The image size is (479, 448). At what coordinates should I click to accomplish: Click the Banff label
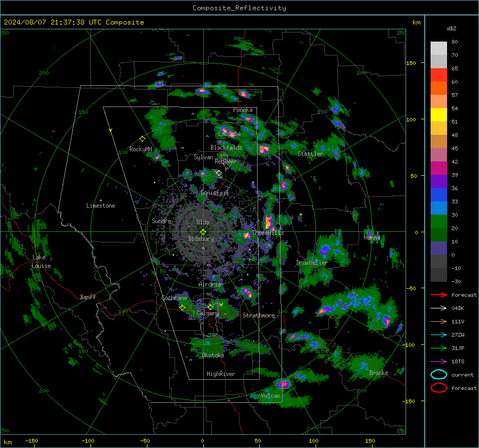pyautogui.click(x=88, y=297)
